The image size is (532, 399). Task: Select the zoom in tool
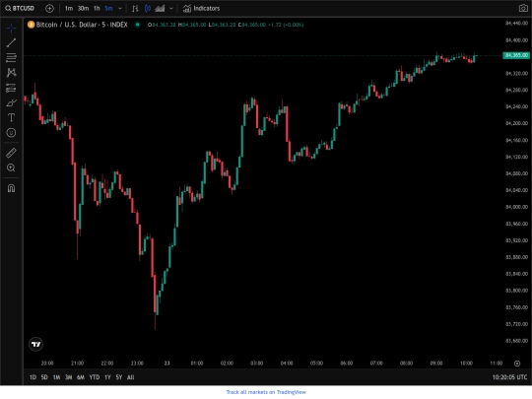tap(11, 167)
